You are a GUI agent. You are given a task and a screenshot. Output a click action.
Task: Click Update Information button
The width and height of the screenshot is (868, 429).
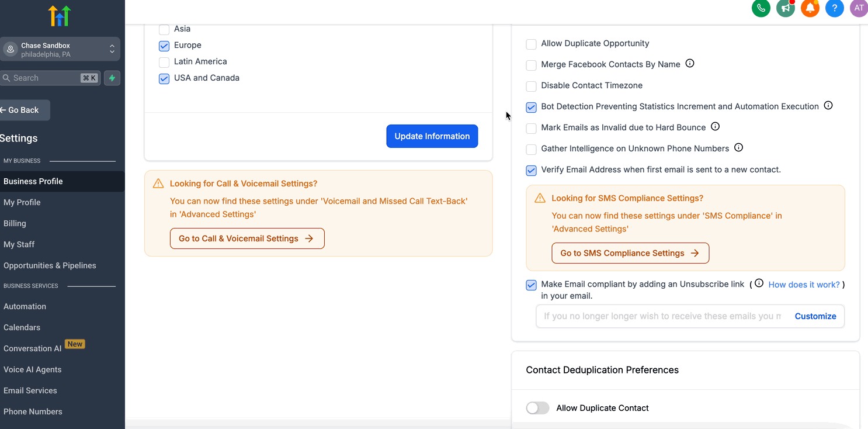[432, 136]
